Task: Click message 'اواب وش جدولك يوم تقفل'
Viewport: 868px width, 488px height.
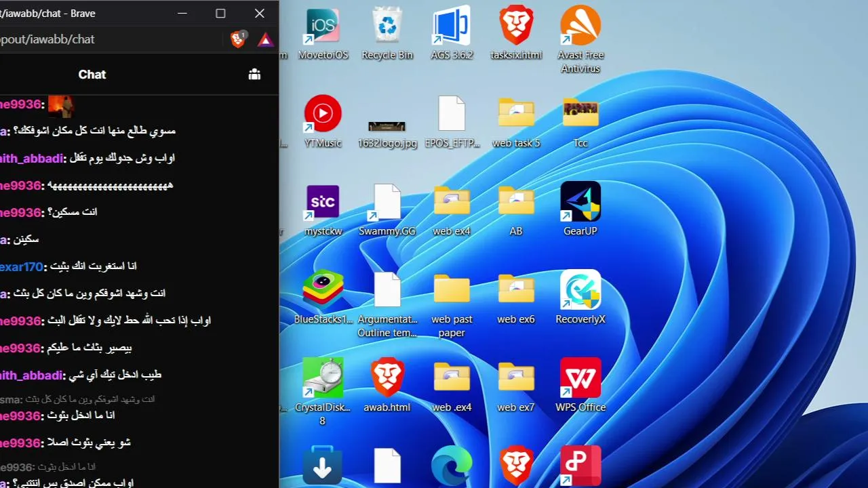Action: (122, 158)
